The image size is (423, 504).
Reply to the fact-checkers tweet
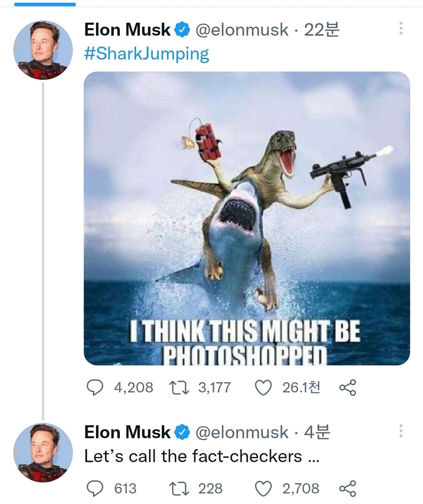tap(96, 488)
